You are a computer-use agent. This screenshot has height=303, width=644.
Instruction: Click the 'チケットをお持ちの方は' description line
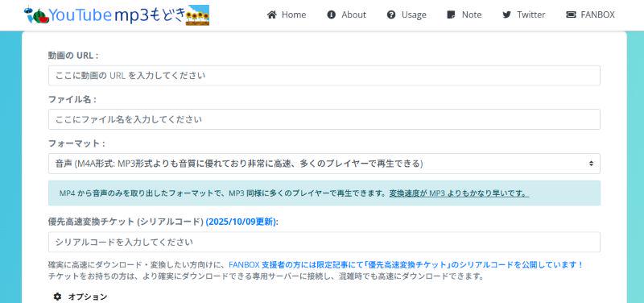pos(266,276)
